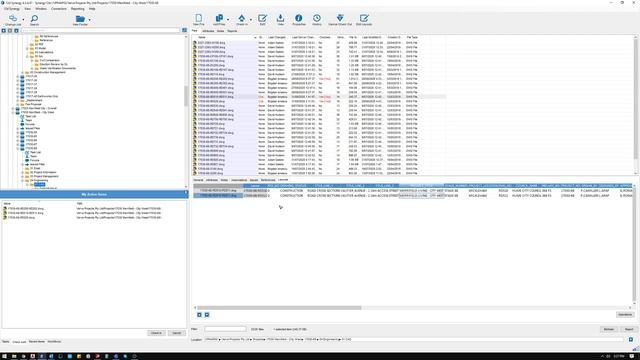The image size is (640, 360).
Task: Expand the 05 Construction Management folder node
Action: (x=22, y=72)
